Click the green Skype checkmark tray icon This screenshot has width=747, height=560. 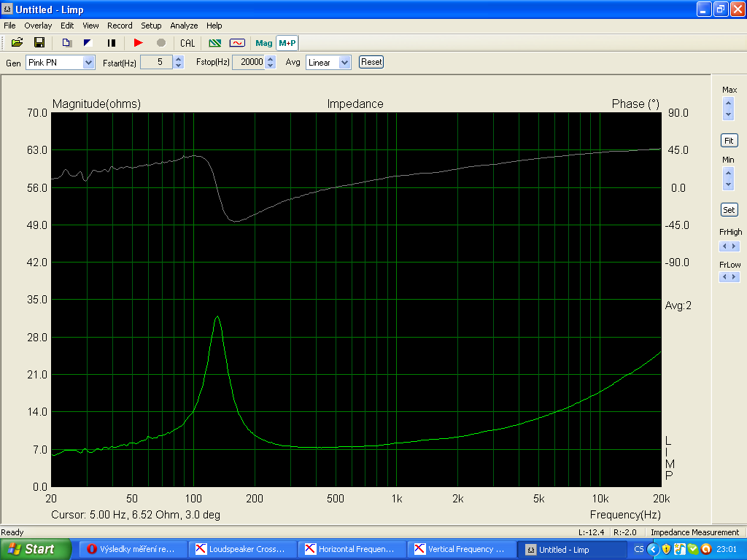693,550
